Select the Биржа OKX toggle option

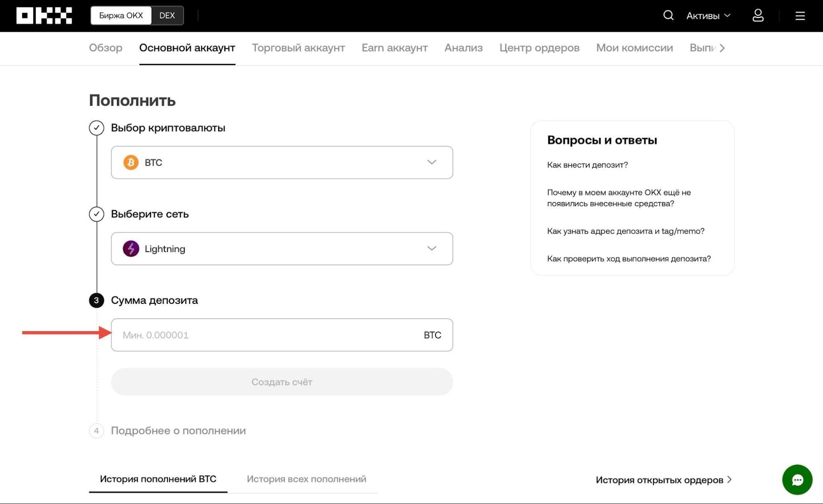(121, 16)
